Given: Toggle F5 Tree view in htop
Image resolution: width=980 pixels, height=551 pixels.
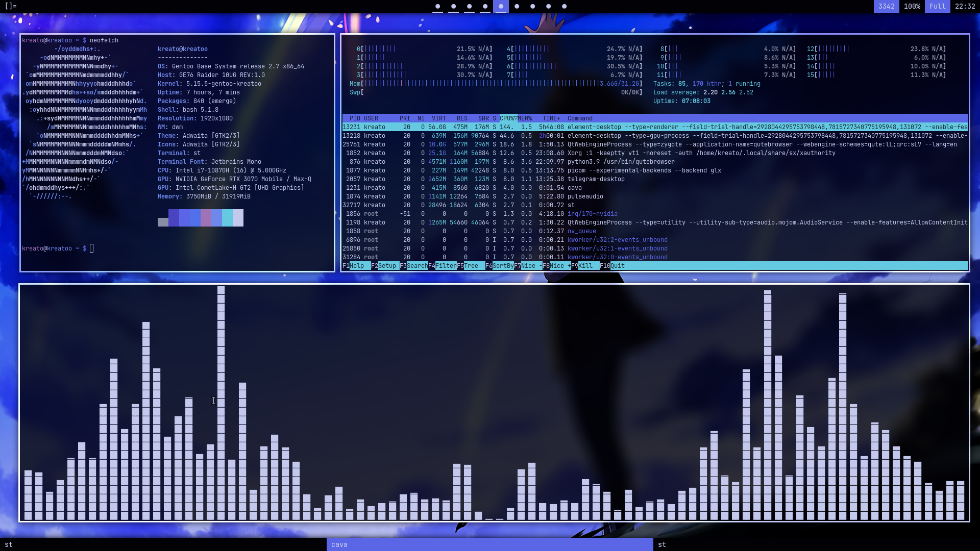Looking at the screenshot, I should tap(471, 266).
